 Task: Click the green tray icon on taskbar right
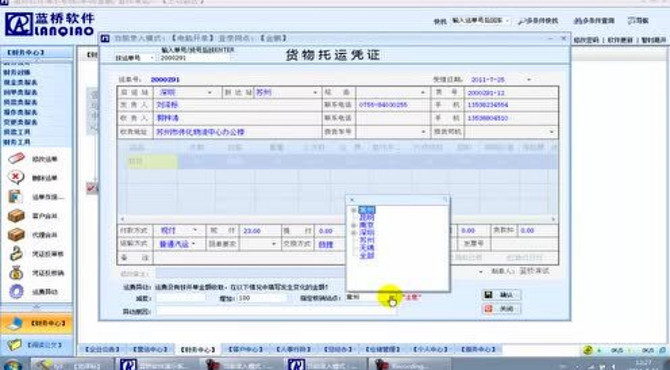click(x=588, y=350)
